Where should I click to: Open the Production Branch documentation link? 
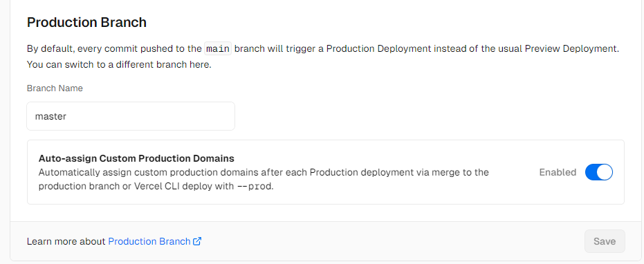(x=149, y=241)
